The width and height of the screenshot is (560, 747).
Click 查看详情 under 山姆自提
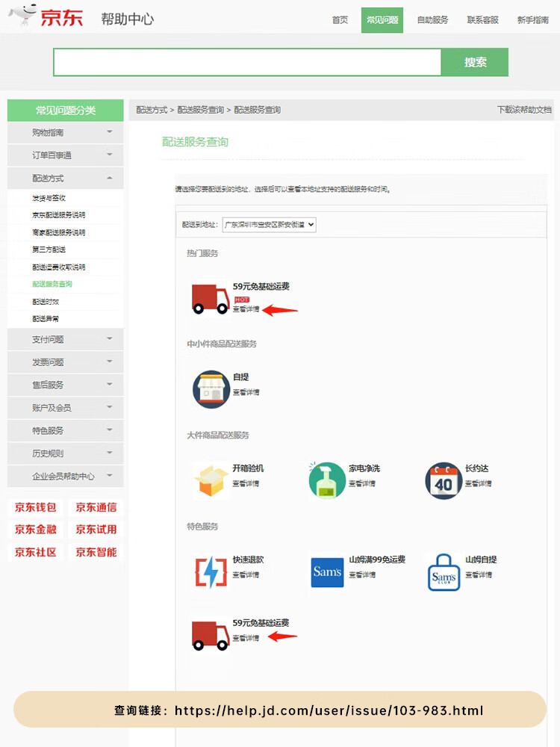coord(479,575)
